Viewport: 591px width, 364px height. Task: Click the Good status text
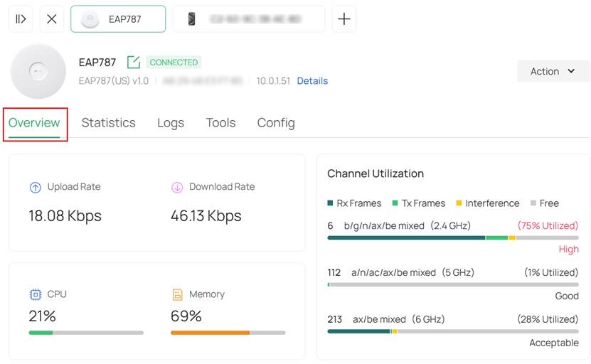coord(567,296)
